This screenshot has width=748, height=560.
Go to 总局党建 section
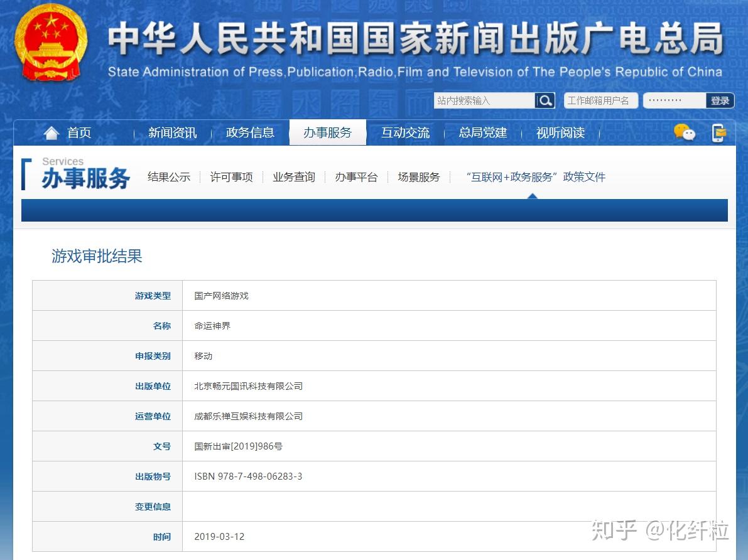483,132
